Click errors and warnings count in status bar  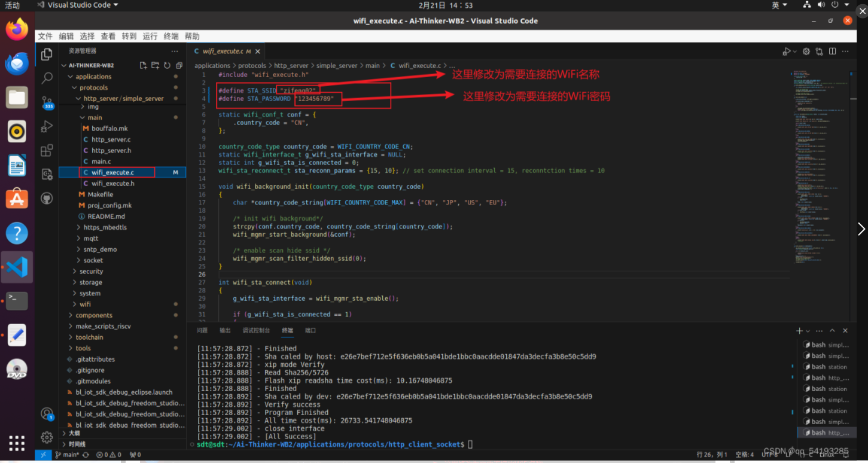pyautogui.click(x=109, y=455)
